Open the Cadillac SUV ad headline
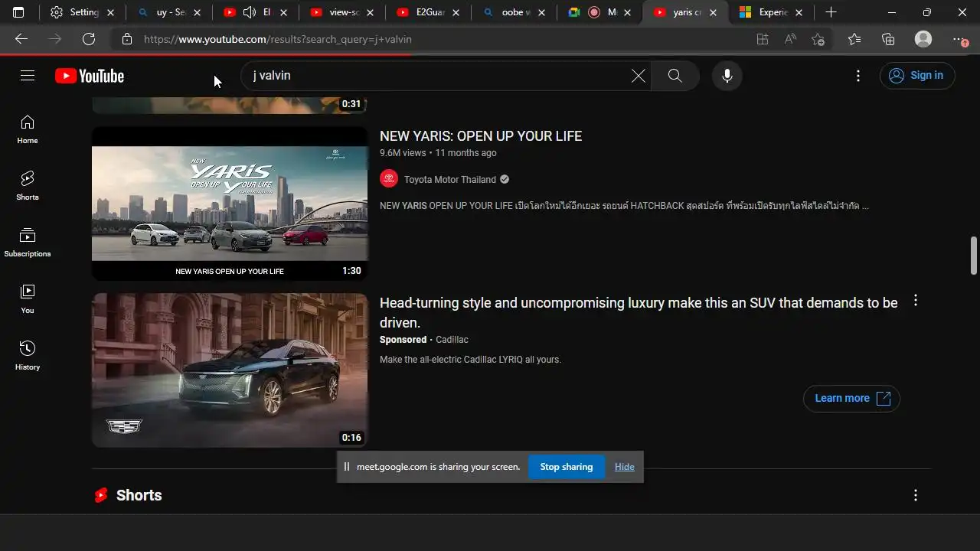Viewport: 980px width, 551px height. click(x=639, y=312)
